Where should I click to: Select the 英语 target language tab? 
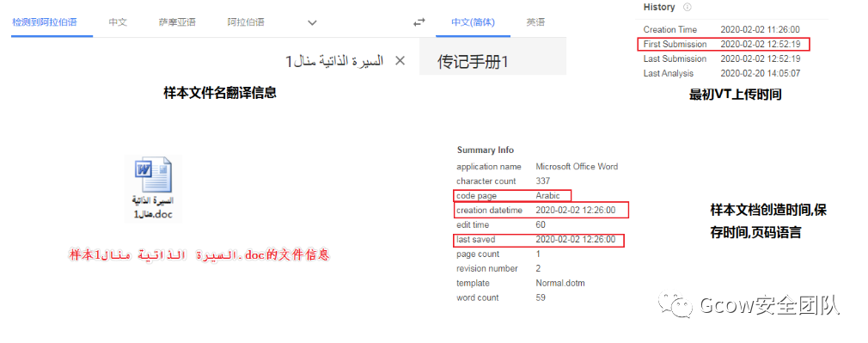click(535, 22)
